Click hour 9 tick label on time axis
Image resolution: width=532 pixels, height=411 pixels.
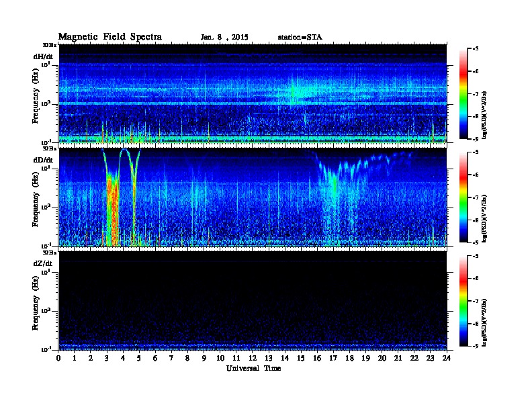(x=204, y=358)
